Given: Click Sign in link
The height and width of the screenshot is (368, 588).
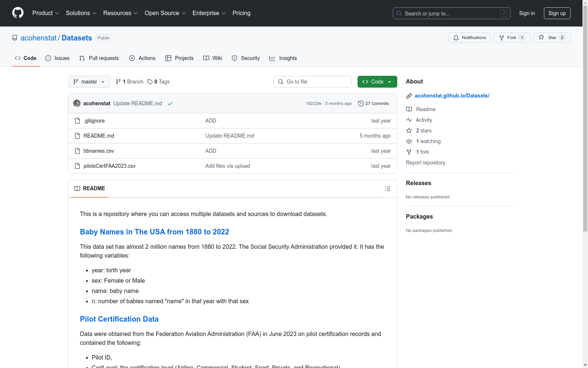Looking at the screenshot, I should pyautogui.click(x=527, y=13).
